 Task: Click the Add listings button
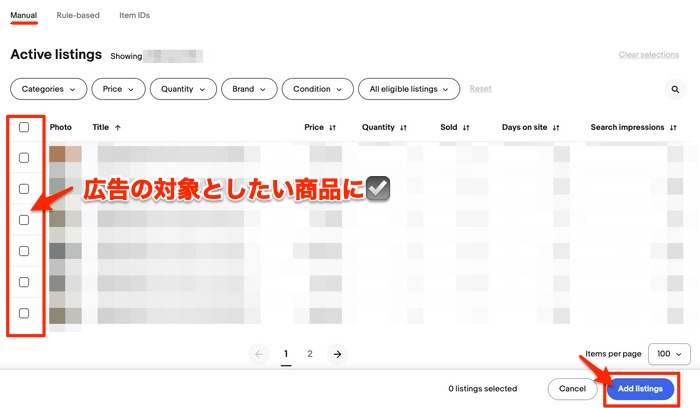pos(640,388)
